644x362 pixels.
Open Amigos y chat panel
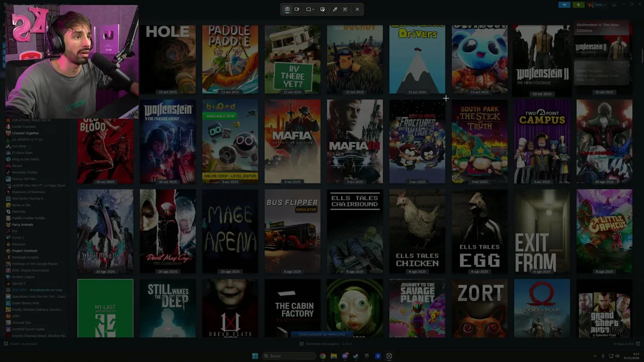tap(626, 344)
